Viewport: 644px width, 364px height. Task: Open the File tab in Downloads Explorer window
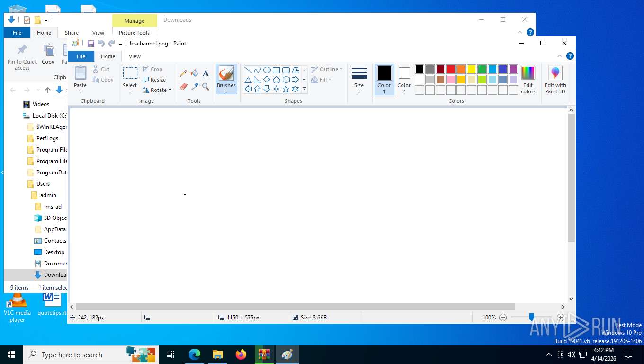pyautogui.click(x=17, y=33)
